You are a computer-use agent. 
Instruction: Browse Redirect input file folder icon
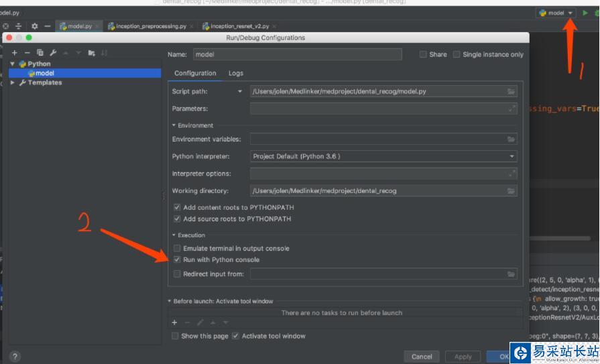point(511,274)
